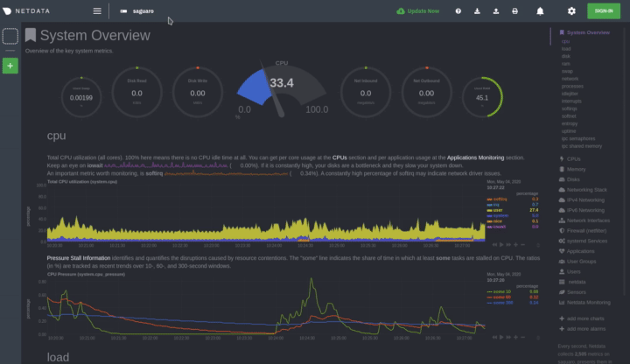Open the help question mark icon

(x=458, y=11)
